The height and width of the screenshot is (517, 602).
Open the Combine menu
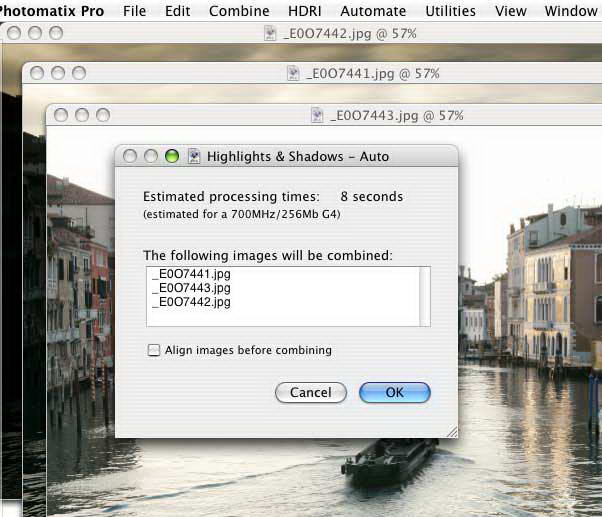239,11
